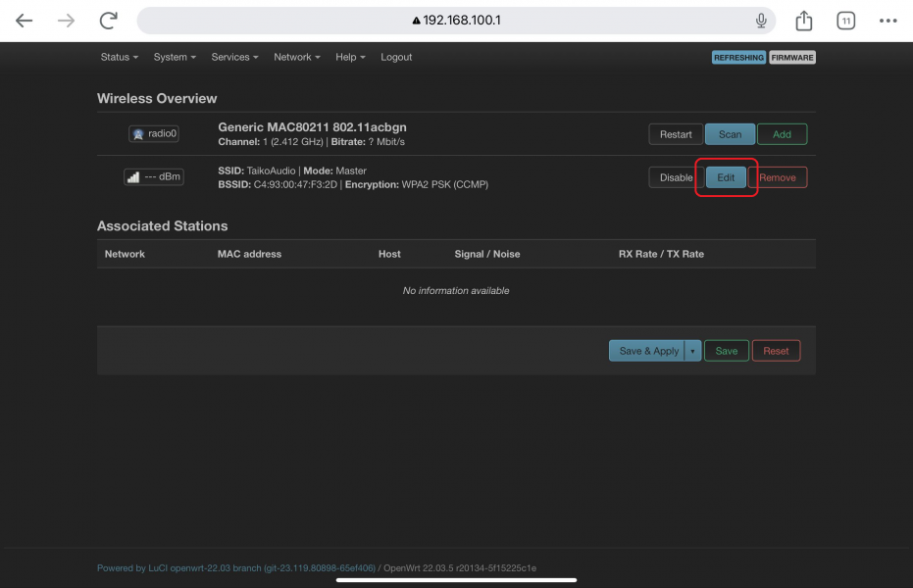Edit the TaikoAudio wireless network
913x588 pixels.
tap(725, 177)
